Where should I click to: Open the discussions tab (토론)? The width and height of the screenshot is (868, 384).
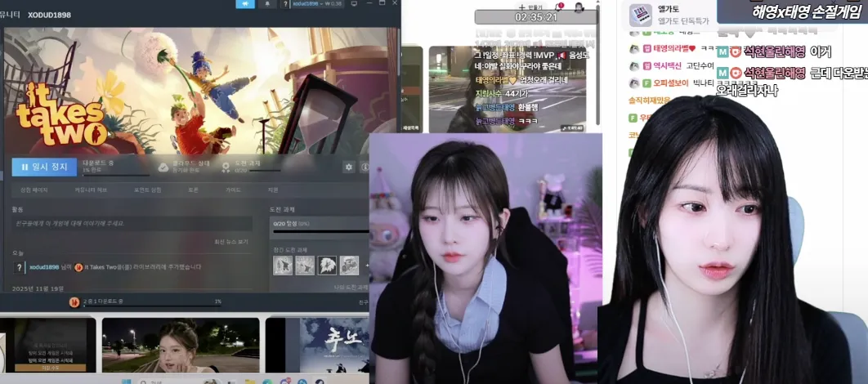click(x=193, y=190)
